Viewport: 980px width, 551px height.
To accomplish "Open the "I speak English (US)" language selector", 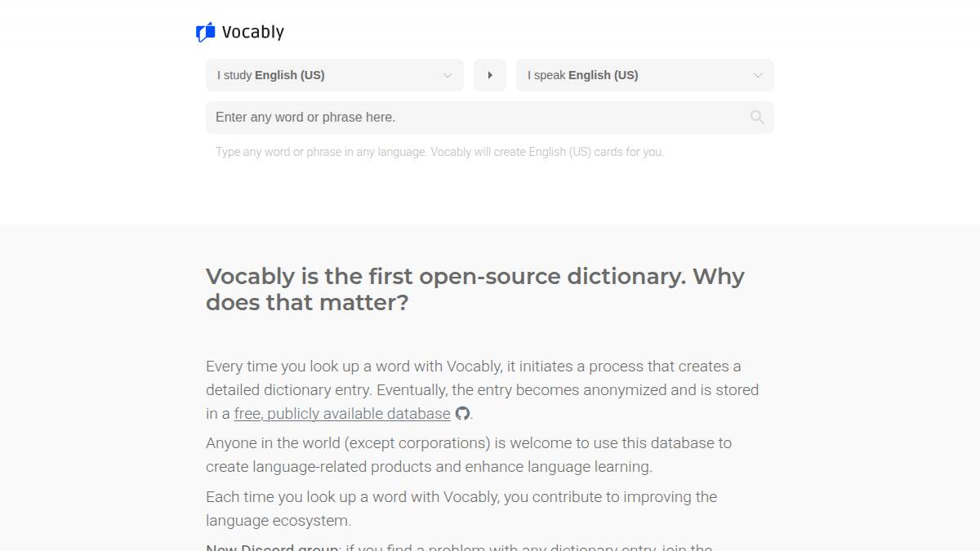I will coord(637,75).
